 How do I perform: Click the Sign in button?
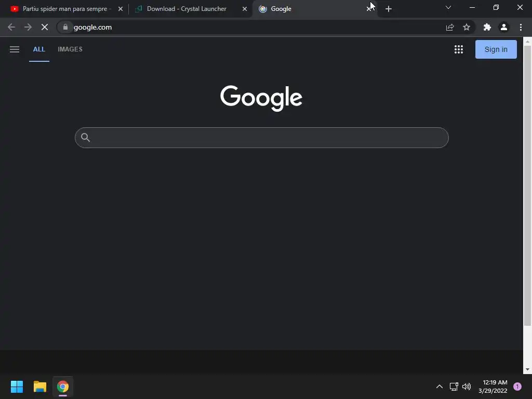tap(496, 49)
